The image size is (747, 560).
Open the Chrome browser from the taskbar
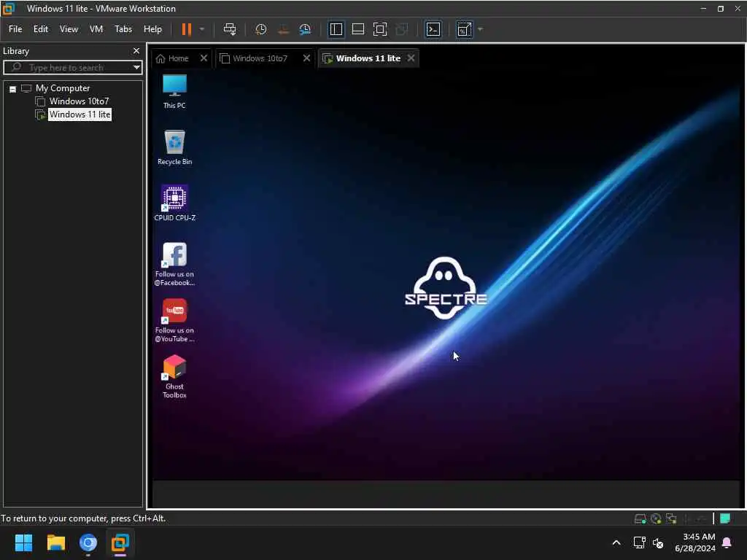pyautogui.click(x=88, y=542)
